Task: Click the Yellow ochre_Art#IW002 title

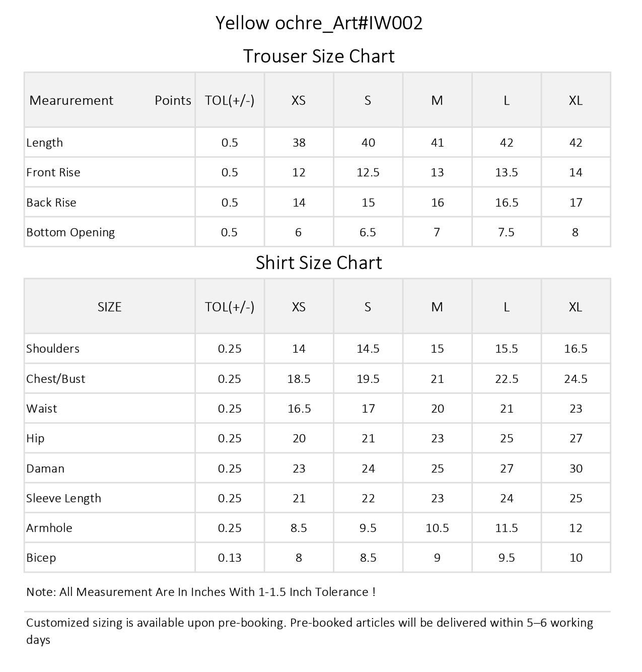Action: point(319,23)
